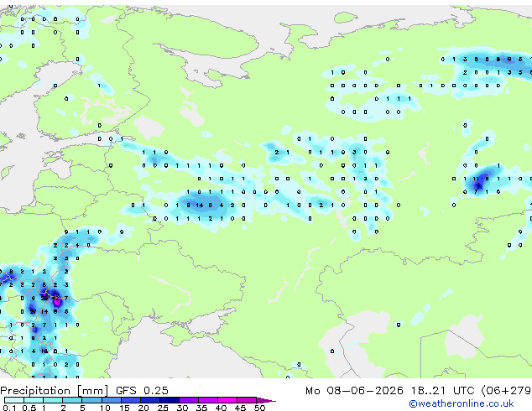Select the 0.5–1 mm legend color swatch
This screenshot has height=411, width=532.
pyautogui.click(x=34, y=400)
